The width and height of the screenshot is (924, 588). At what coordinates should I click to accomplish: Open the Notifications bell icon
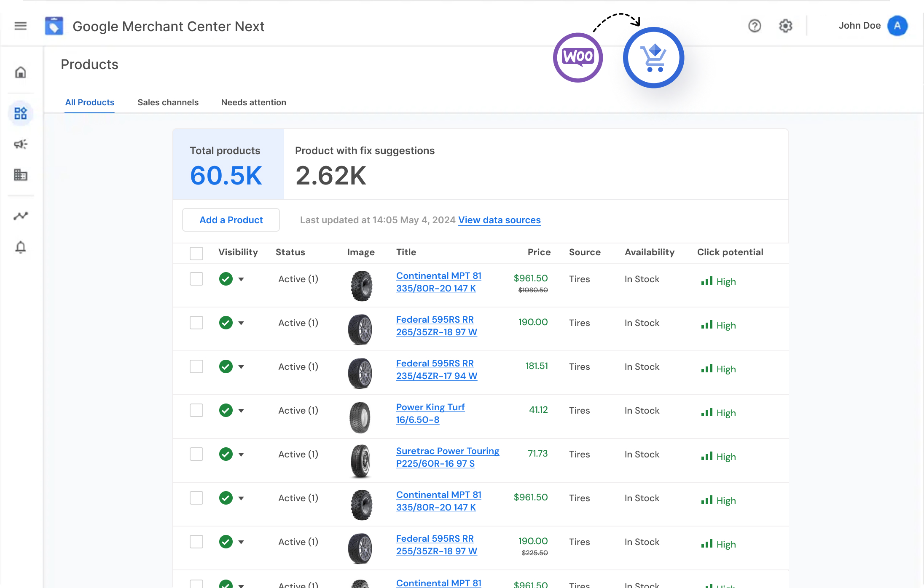21,247
